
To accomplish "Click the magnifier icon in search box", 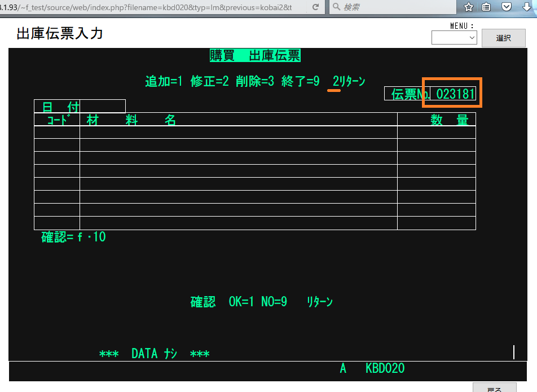I will point(336,7).
